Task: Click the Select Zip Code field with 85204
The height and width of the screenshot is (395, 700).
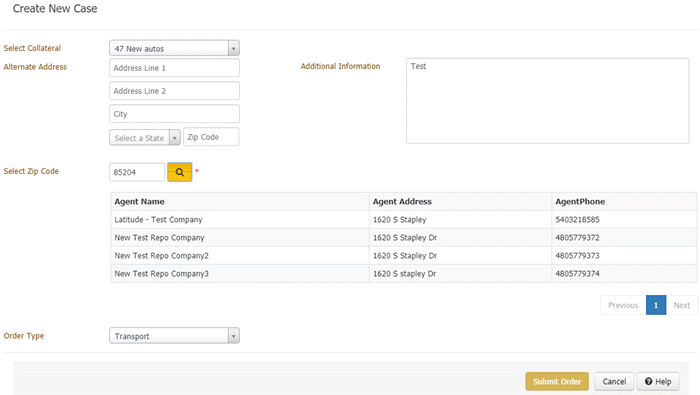Action: (137, 172)
